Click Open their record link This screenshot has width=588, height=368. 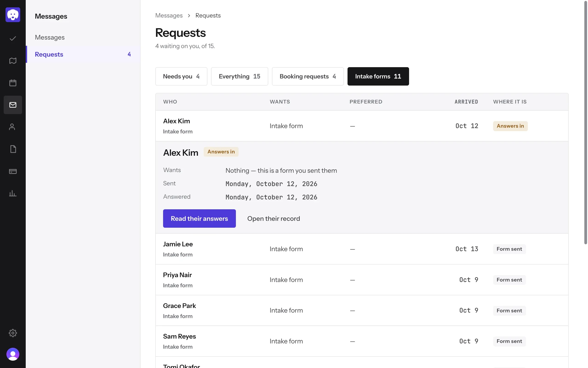point(274,218)
